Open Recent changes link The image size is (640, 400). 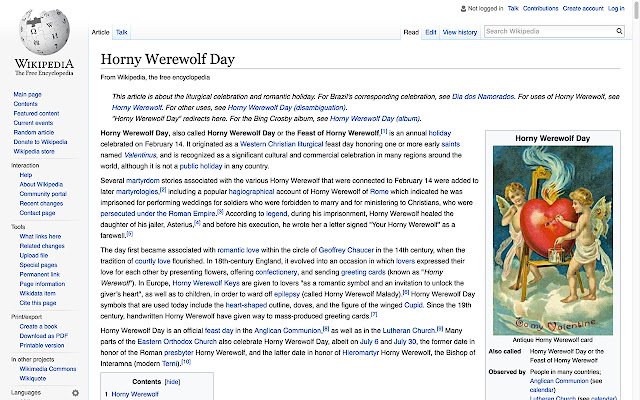(41, 203)
